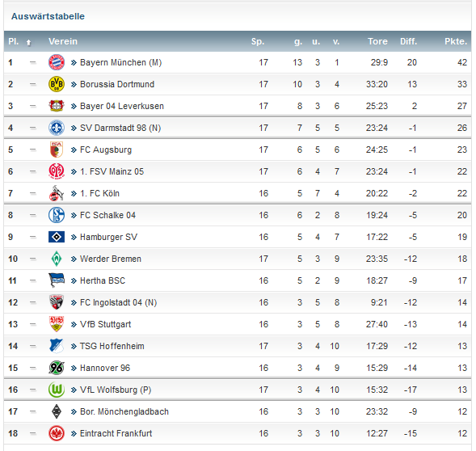Screen dimensions: 476x451
Task: Click the SV Darmstadt 98 emblem
Action: [x=57, y=128]
